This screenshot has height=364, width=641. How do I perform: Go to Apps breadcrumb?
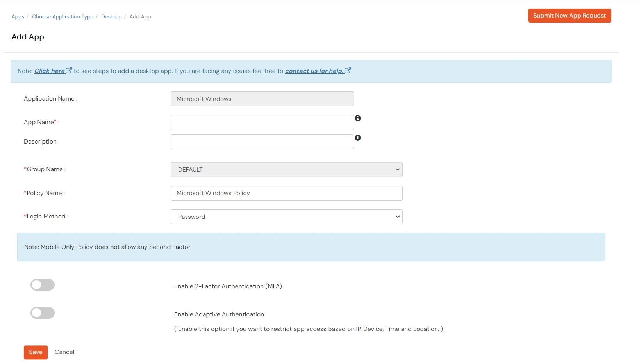pos(18,16)
